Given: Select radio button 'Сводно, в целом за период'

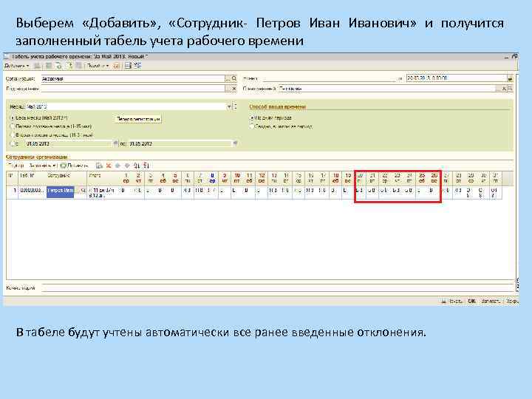Looking at the screenshot, I should (252, 126).
